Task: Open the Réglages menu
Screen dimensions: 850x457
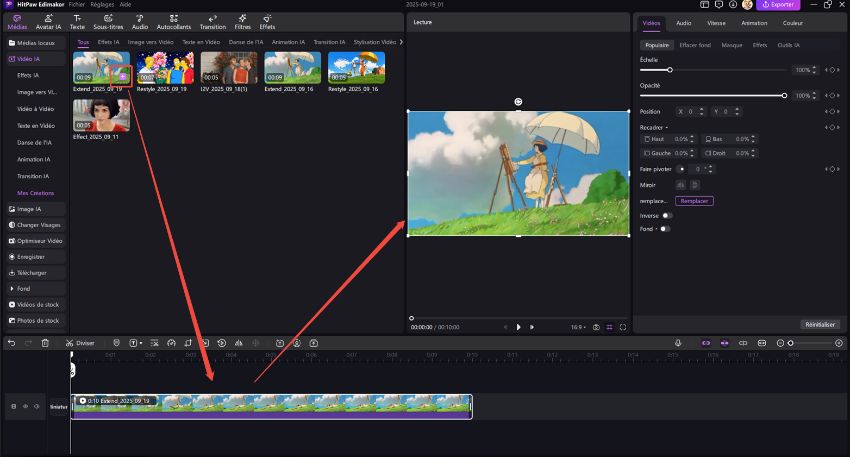Action: pos(102,4)
